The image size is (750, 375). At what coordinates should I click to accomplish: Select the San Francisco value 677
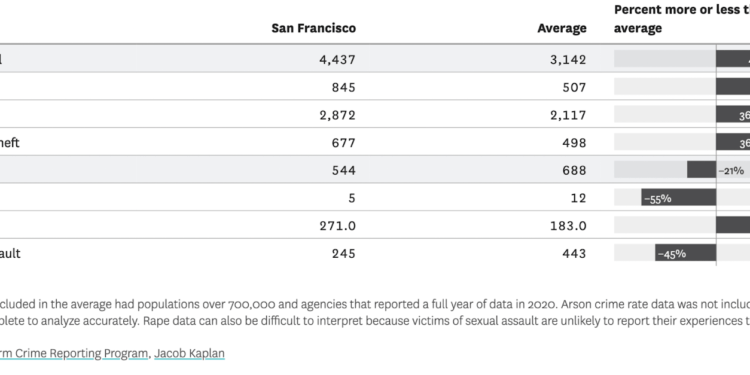343,143
